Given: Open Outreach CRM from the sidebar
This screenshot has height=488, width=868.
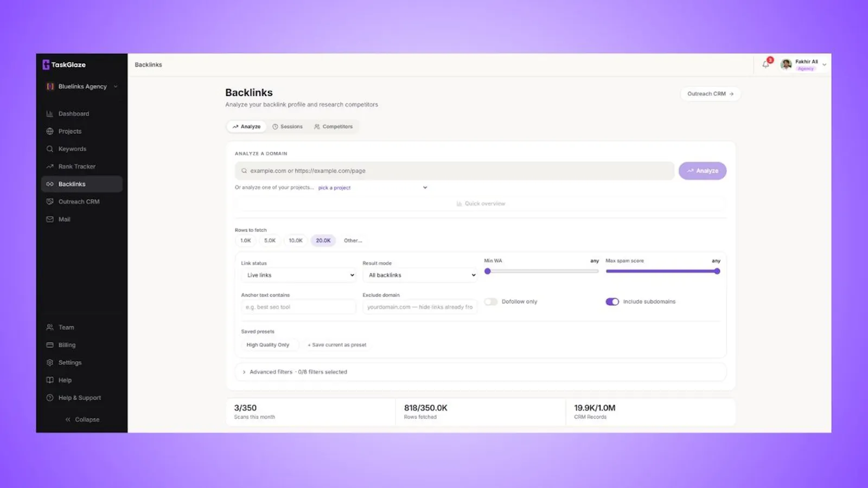Looking at the screenshot, I should [x=81, y=202].
